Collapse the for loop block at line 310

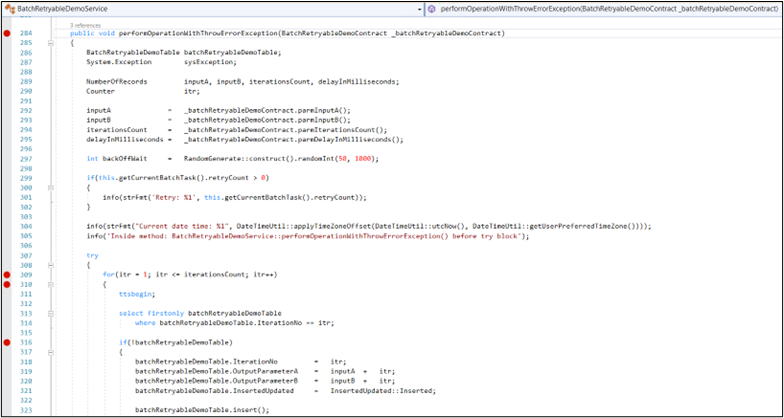point(50,284)
